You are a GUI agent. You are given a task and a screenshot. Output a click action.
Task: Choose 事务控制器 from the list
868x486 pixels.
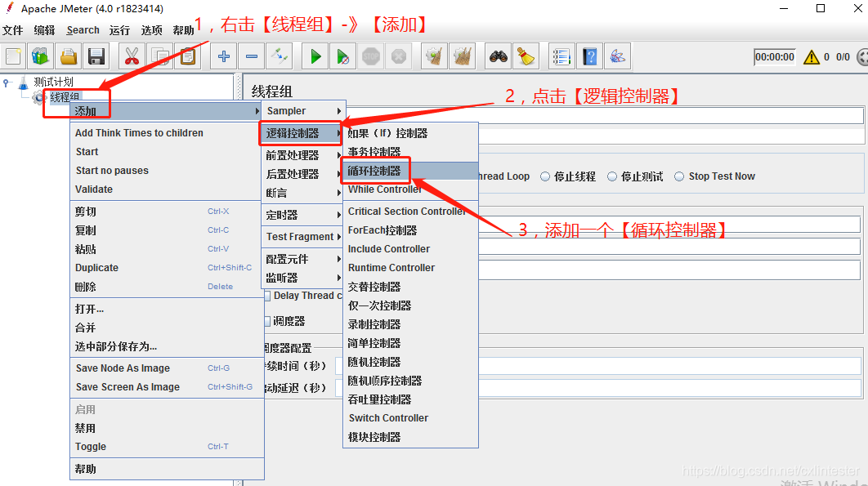(x=410, y=152)
